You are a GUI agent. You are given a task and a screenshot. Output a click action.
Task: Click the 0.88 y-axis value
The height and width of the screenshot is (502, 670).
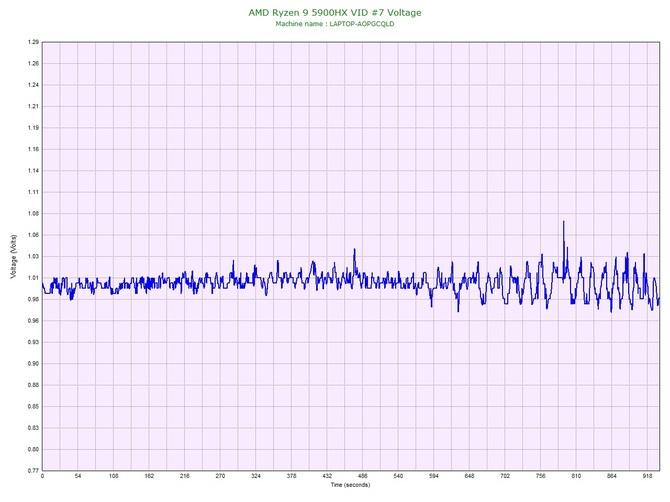[x=33, y=385]
